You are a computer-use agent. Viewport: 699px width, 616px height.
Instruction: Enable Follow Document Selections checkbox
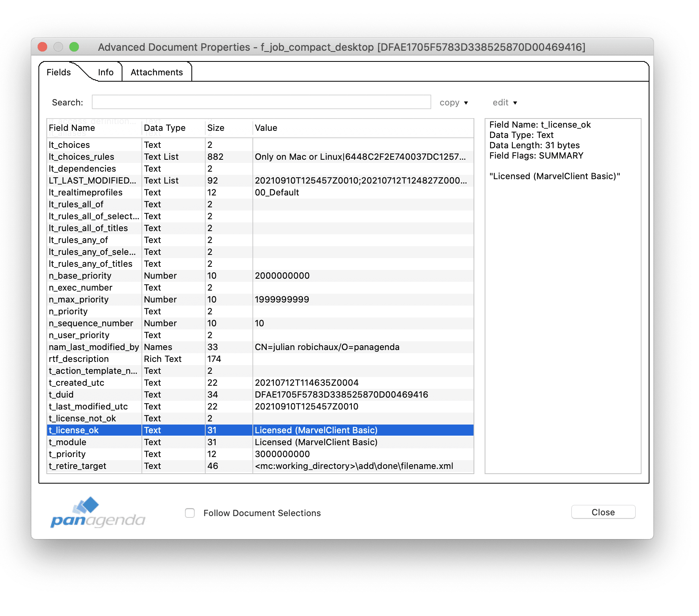click(x=190, y=513)
